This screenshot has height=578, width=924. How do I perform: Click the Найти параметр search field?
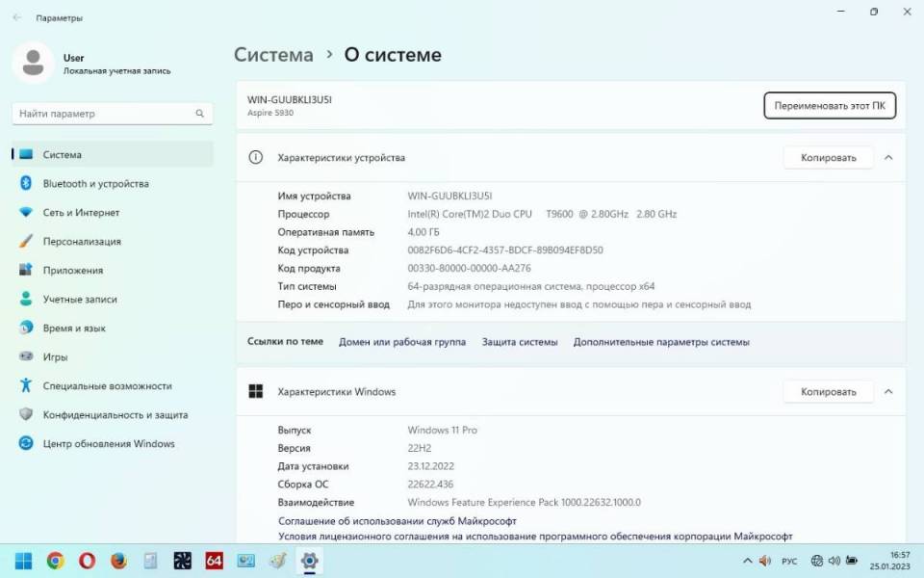click(106, 114)
